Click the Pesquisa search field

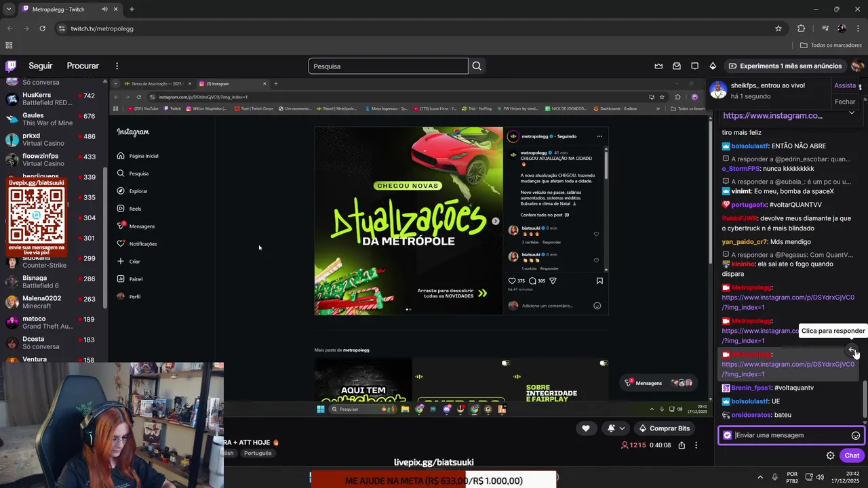tap(388, 66)
